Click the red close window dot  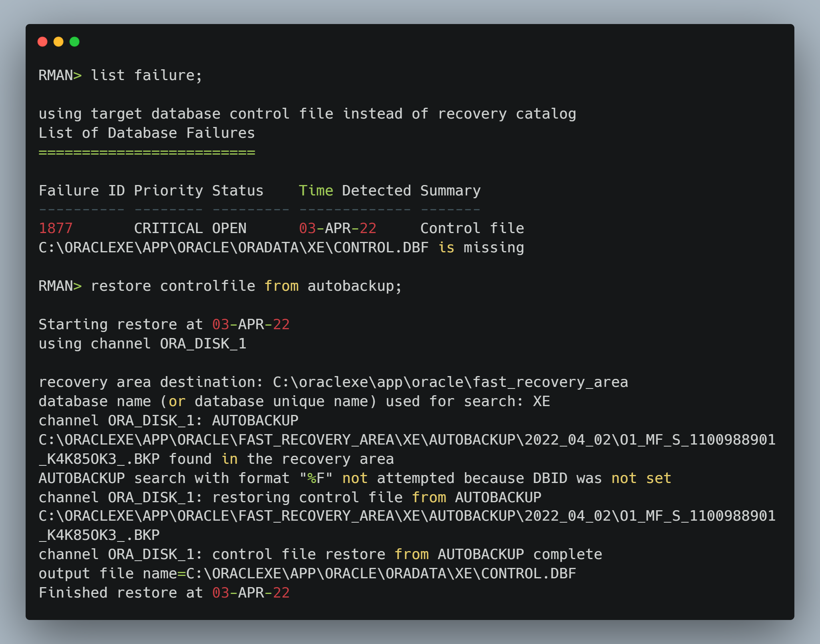coord(42,42)
